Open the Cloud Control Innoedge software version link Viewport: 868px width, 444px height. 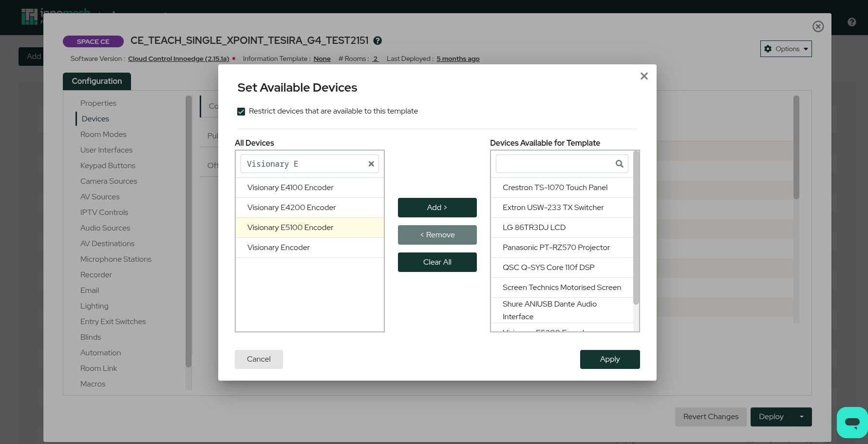(x=178, y=59)
